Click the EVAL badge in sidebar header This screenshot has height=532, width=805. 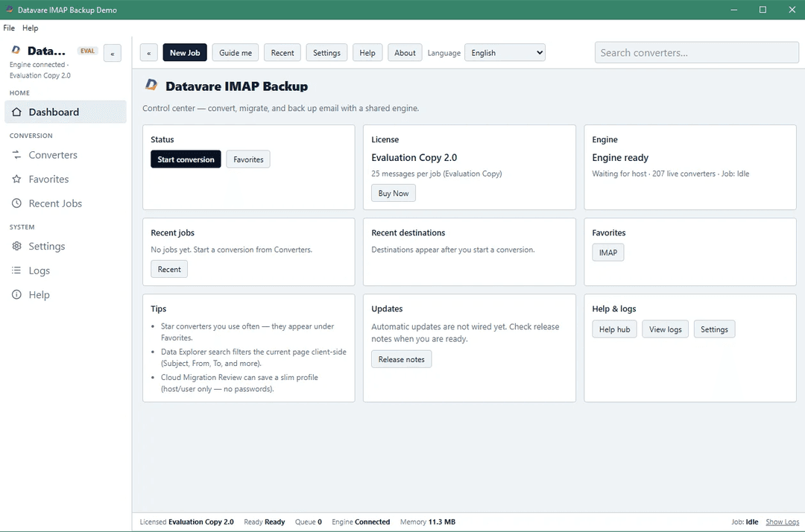tap(87, 51)
